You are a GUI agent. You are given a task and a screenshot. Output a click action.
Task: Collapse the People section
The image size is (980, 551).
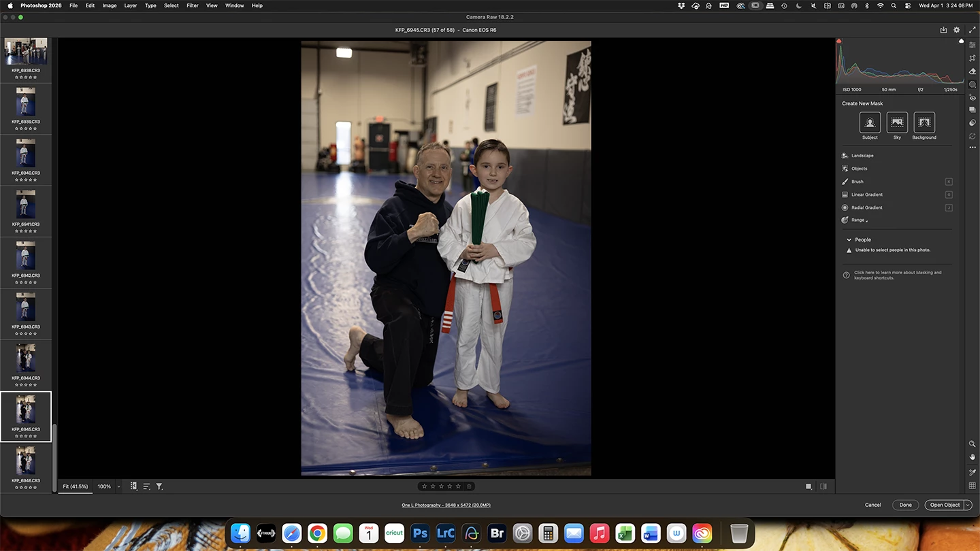click(849, 239)
